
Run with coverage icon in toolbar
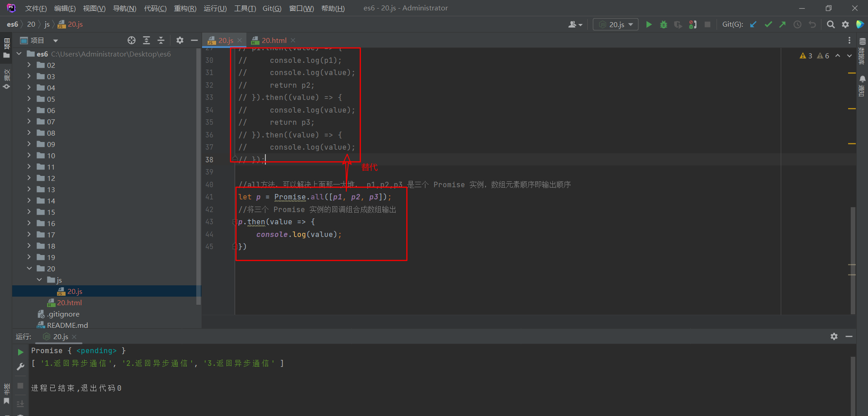click(x=678, y=24)
